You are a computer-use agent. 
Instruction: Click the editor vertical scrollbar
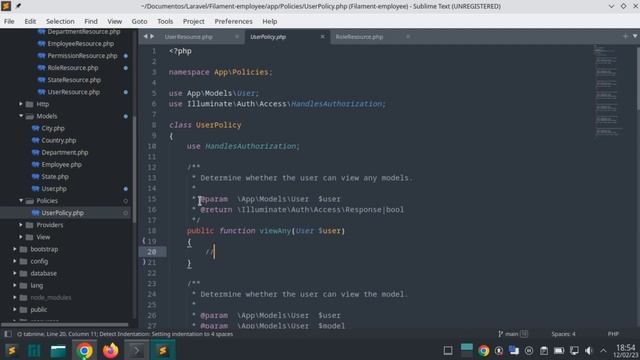pos(638,78)
